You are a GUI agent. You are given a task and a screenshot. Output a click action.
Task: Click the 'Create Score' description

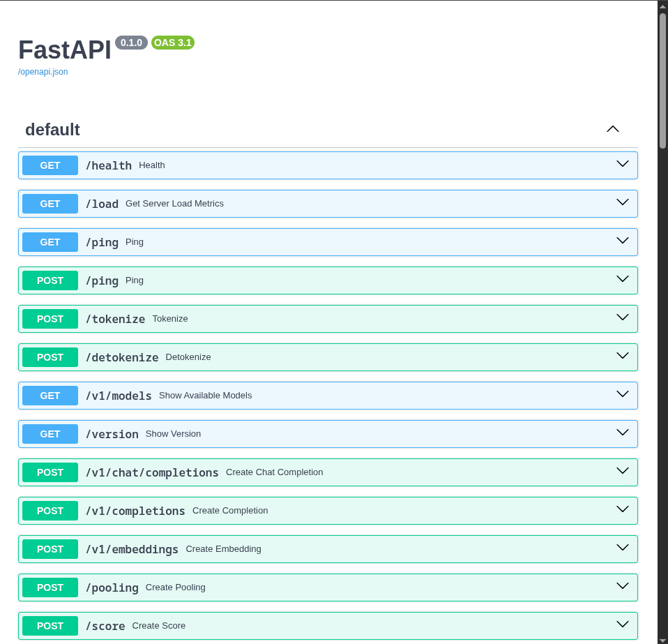pos(158,625)
